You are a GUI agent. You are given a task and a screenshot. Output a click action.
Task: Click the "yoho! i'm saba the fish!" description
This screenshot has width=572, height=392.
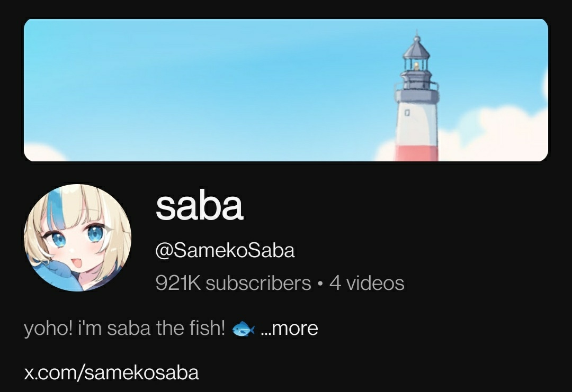pyautogui.click(x=124, y=328)
